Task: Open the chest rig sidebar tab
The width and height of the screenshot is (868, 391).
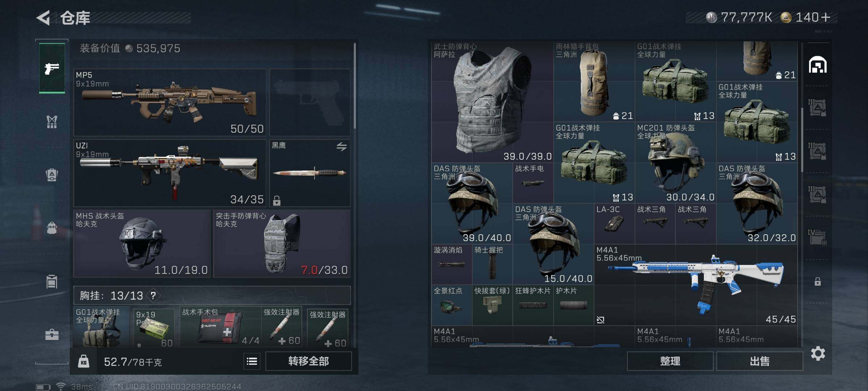Action: (52, 122)
